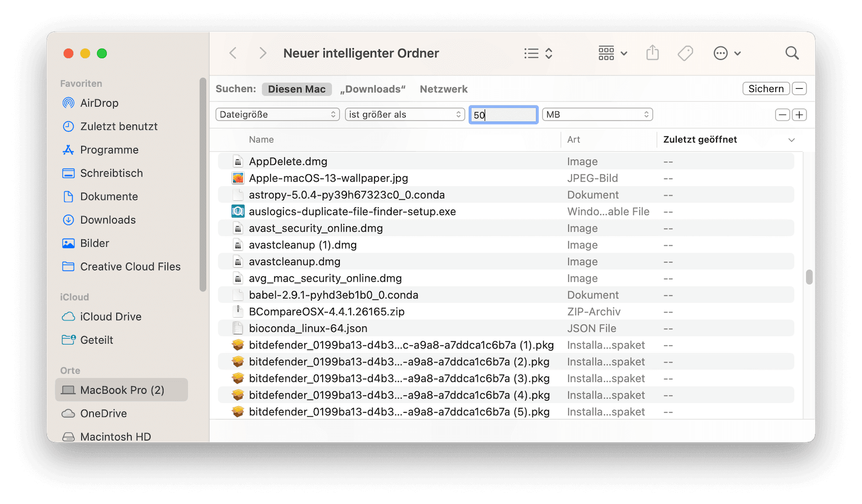
Task: Switch search scope to Netzwerk
Action: tap(443, 89)
